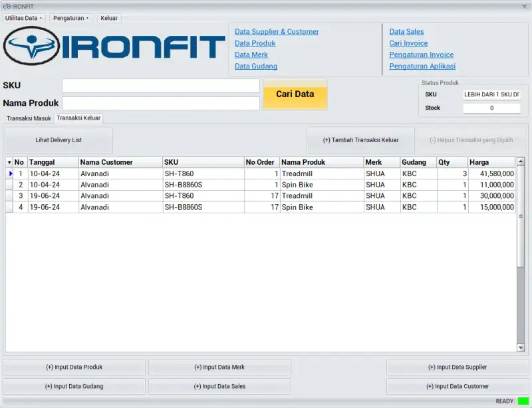This screenshot has width=532, height=408.
Task: Click the green READY status indicator
Action: (523, 401)
